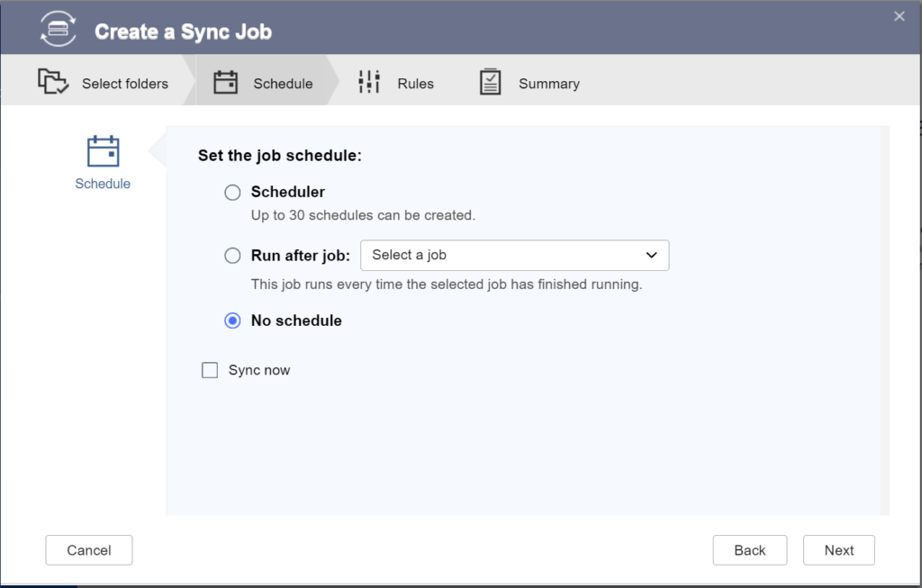Click the vertical scrollbar of schedule panel

884,320
